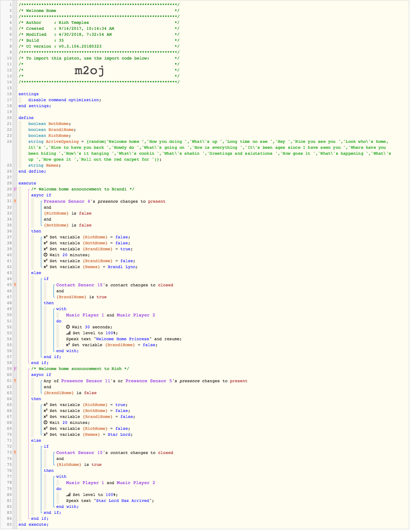Click 'boolean RichHome' variable definition
The width and height of the screenshot is (412, 532).
click(50, 135)
